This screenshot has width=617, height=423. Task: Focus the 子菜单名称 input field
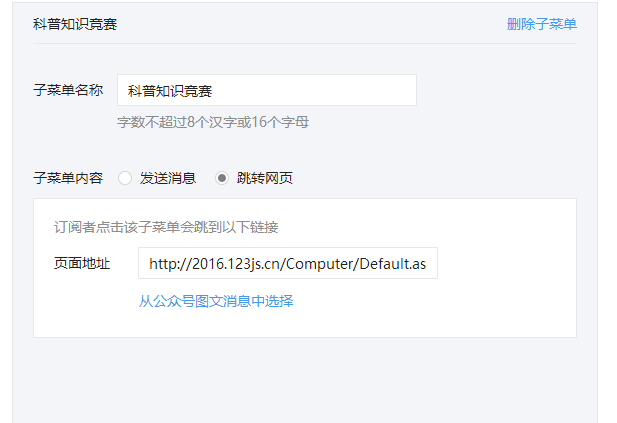tap(267, 90)
